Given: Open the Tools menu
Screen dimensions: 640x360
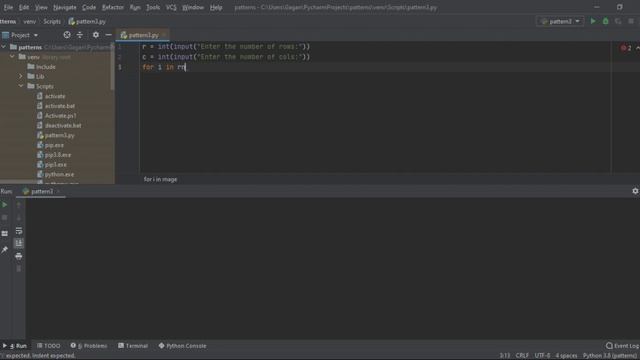Looking at the screenshot, I should click(x=153, y=7).
